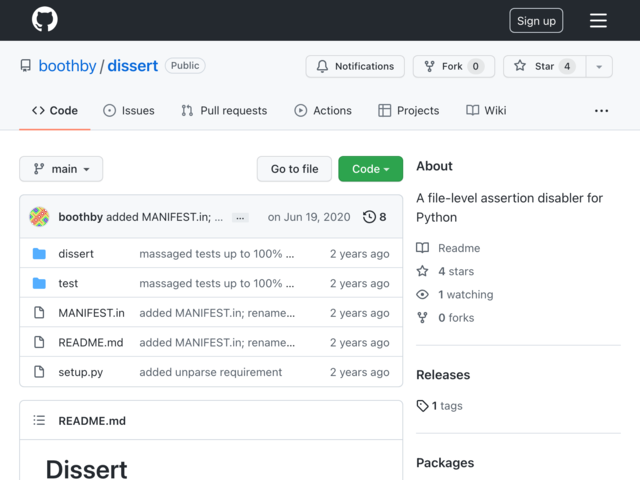Open README.md from the file list
This screenshot has width=640, height=480.
[91, 342]
